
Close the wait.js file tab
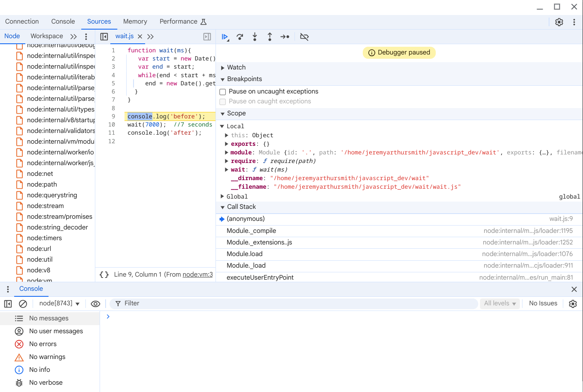click(140, 36)
